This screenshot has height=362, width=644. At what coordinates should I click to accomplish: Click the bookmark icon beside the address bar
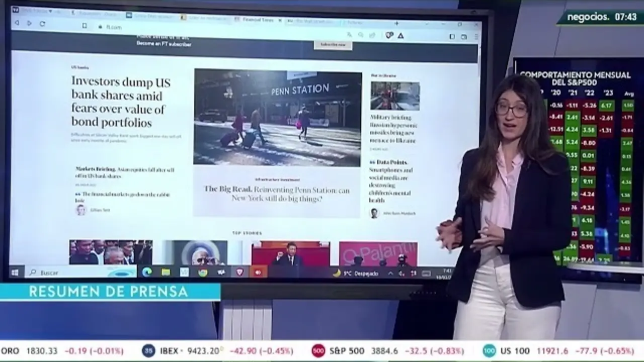coord(84,26)
